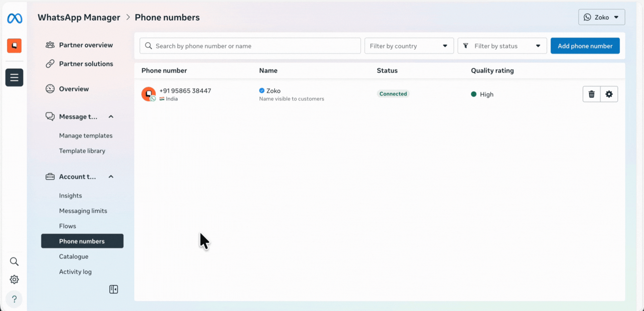Screen dimensions: 644x311
Task: Click the funnel icon in status filter
Action: pyautogui.click(x=466, y=46)
